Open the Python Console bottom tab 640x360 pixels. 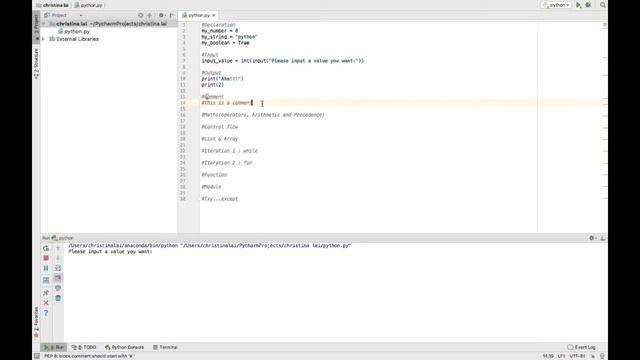(x=124, y=347)
